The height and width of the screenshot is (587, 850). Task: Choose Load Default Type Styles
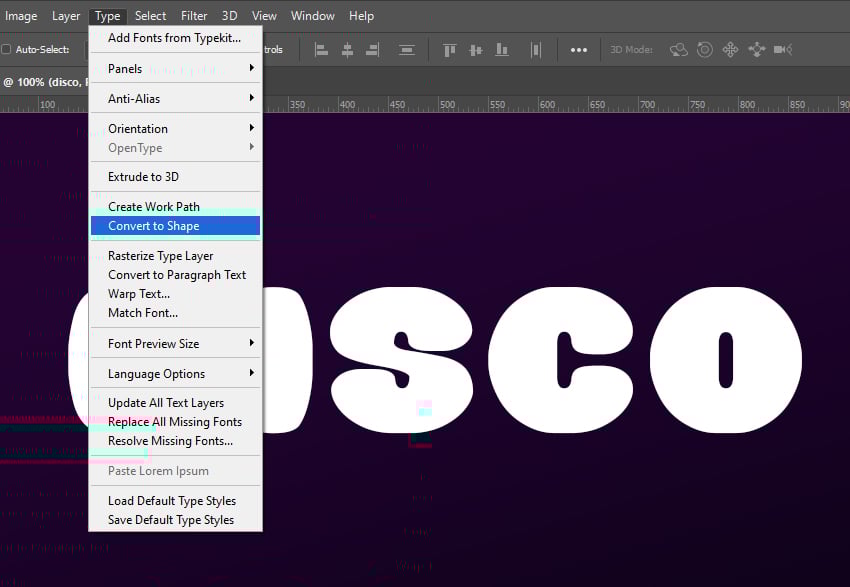tap(175, 501)
